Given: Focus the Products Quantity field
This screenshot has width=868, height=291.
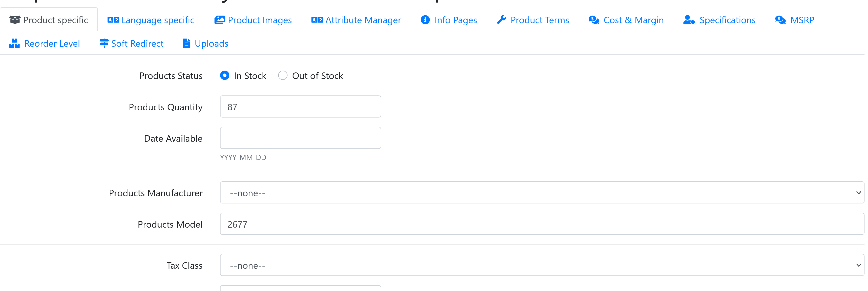Looking at the screenshot, I should click(300, 107).
